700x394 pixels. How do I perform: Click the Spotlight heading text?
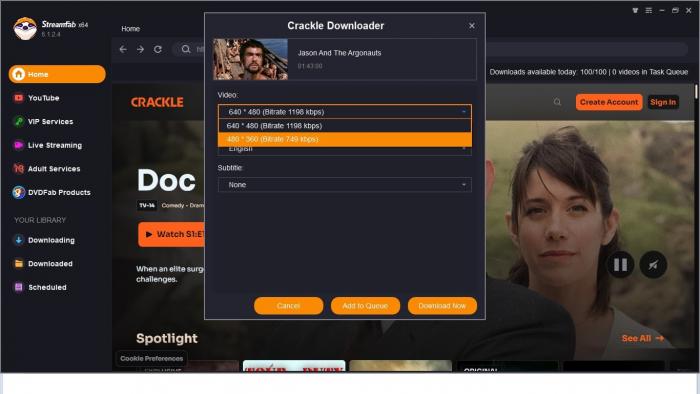pyautogui.click(x=167, y=339)
